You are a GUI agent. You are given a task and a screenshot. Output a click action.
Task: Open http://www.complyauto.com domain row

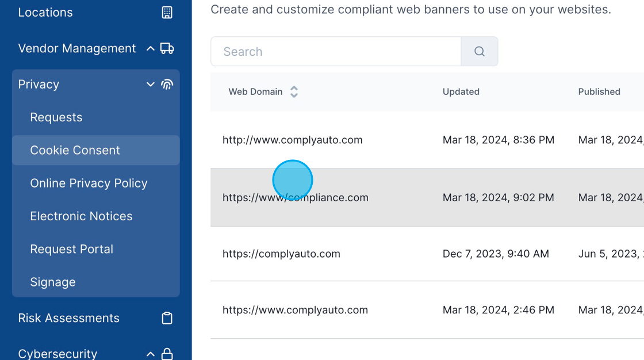pos(427,140)
